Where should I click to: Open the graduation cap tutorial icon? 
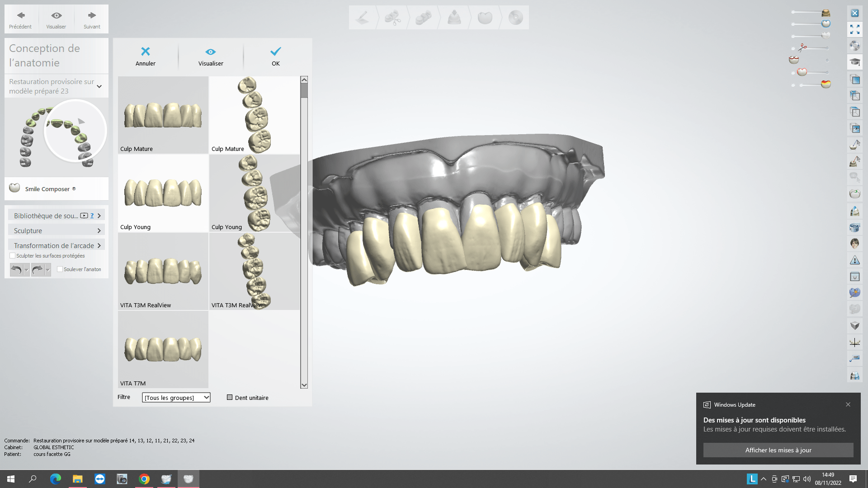point(854,62)
